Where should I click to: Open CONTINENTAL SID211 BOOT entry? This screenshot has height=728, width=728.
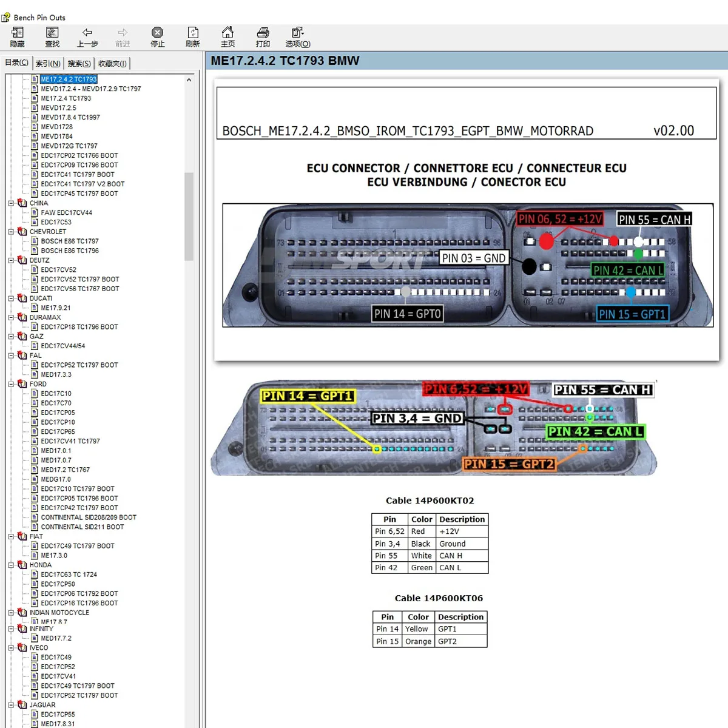82,527
